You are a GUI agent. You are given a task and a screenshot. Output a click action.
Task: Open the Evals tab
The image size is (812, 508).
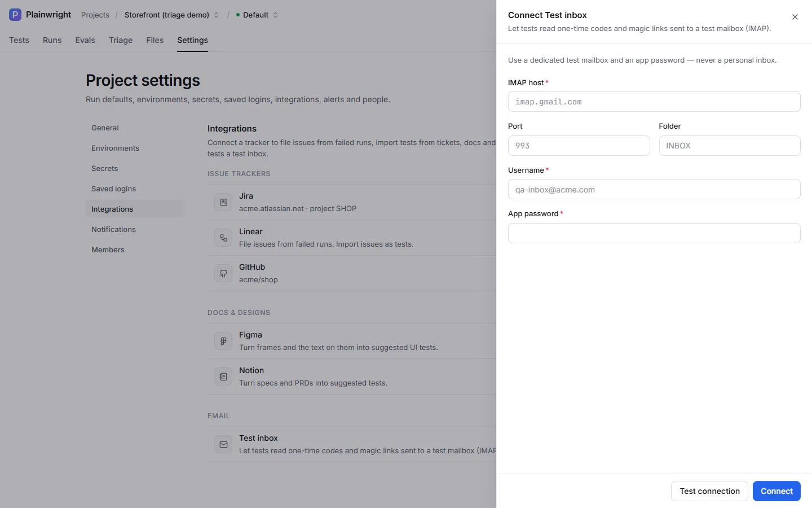[x=85, y=40]
